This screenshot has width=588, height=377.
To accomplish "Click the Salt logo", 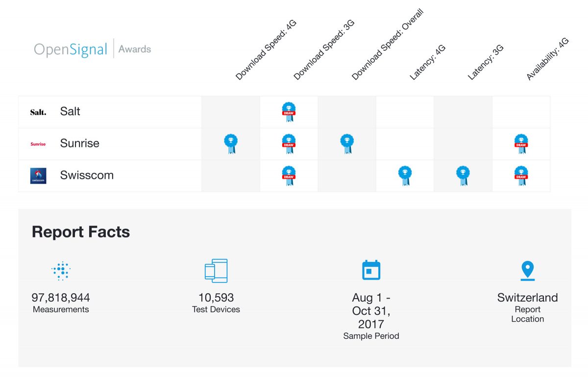I will pyautogui.click(x=38, y=112).
